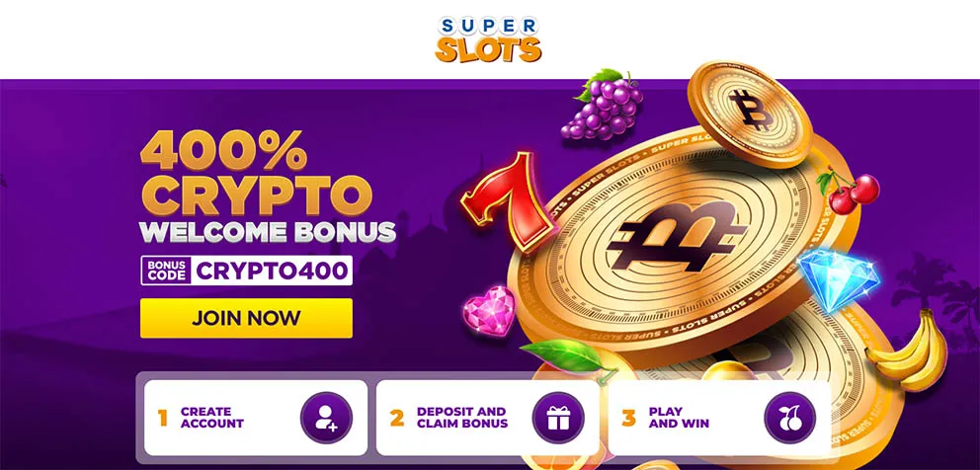Click the create account user-plus icon

[326, 418]
